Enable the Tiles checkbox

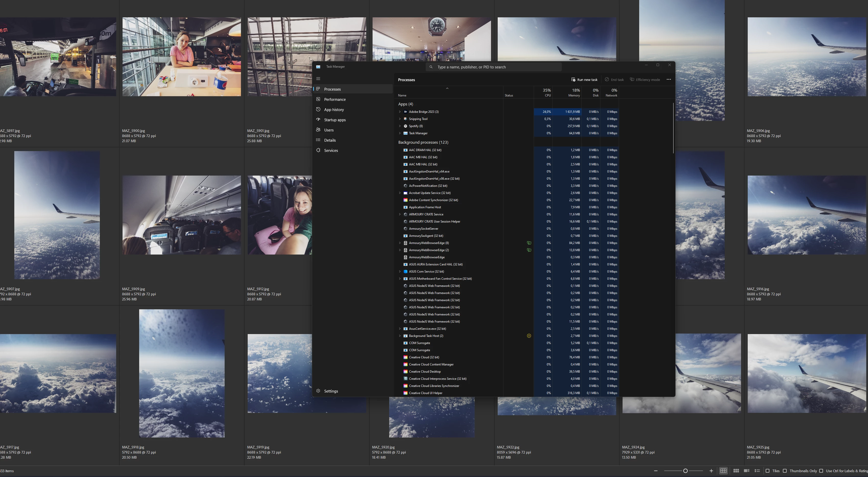pyautogui.click(x=768, y=471)
